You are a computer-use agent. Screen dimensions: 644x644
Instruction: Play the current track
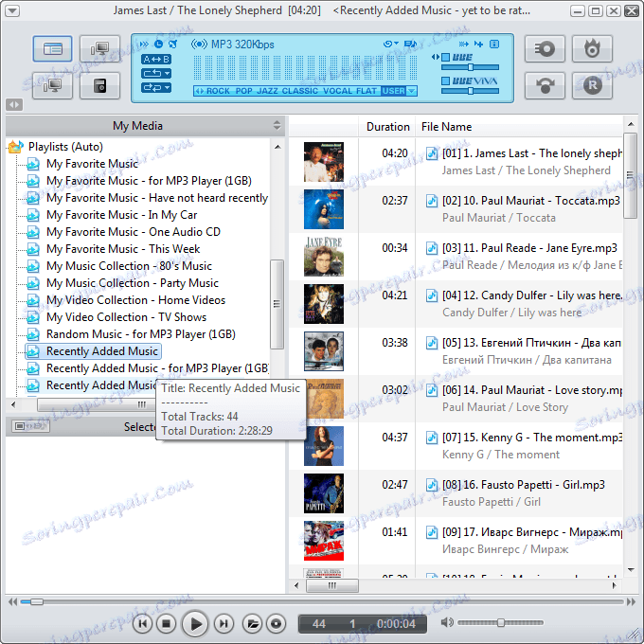coord(195,624)
